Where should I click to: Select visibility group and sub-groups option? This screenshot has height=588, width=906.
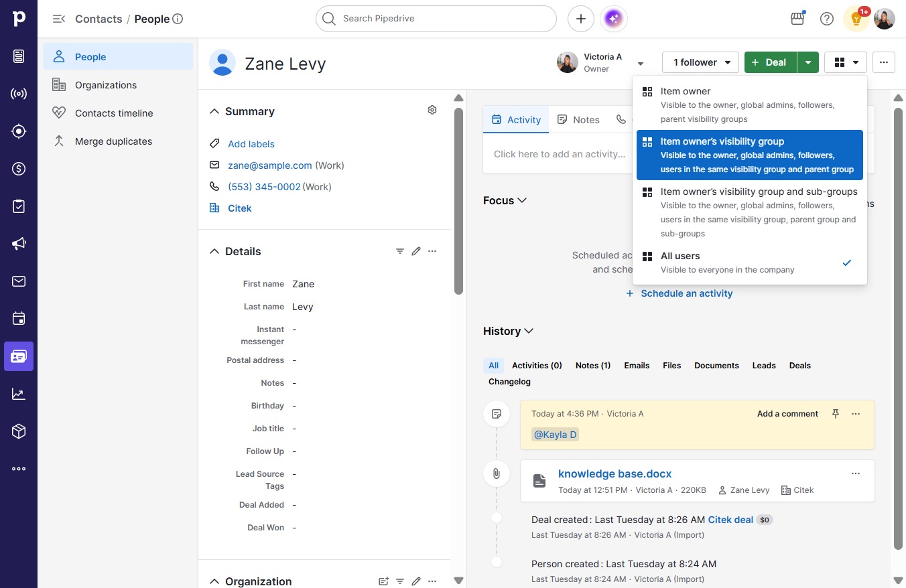(750, 212)
